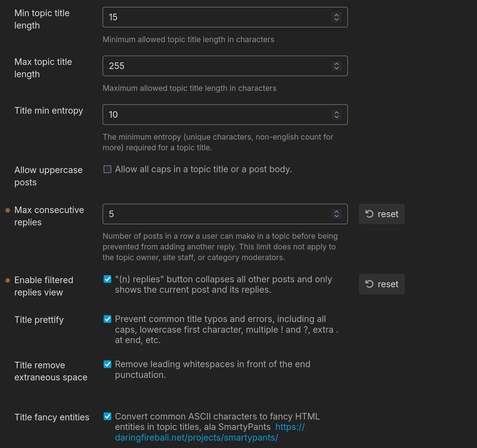Click the orange dot beside Max consecutive replies
The width and height of the screenshot is (477, 448).
pos(8,210)
